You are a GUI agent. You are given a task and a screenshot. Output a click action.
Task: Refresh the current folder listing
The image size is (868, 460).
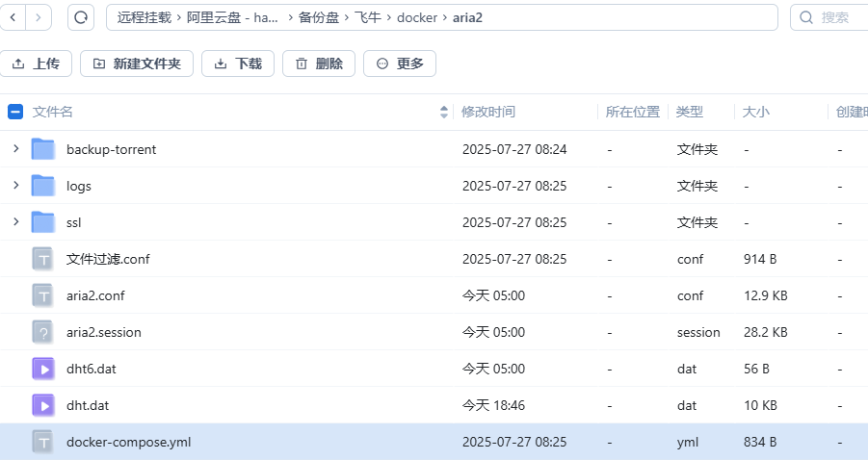81,17
